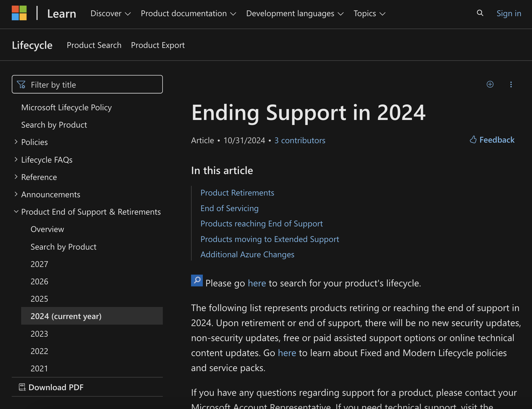
Task: Select the 2025 sidebar item
Action: click(x=39, y=299)
